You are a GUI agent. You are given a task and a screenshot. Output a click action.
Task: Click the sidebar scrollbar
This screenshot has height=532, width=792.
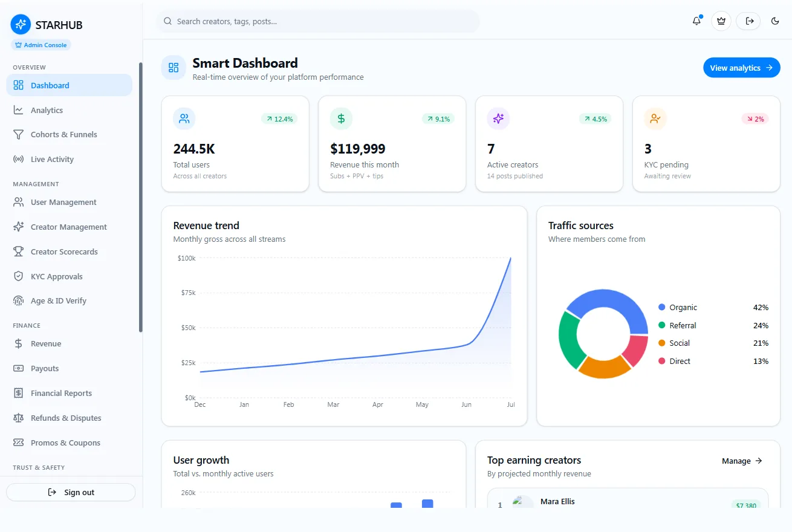pyautogui.click(x=141, y=197)
